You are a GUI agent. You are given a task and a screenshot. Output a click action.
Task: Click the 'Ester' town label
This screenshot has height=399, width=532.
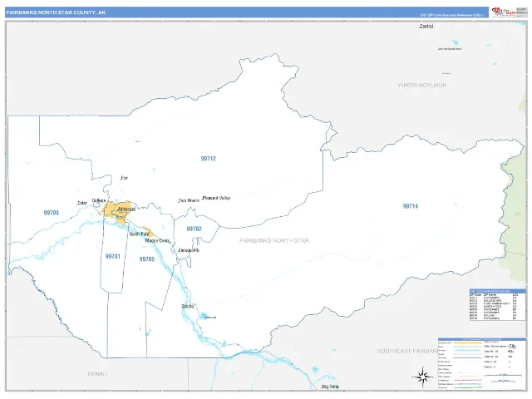[82, 203]
